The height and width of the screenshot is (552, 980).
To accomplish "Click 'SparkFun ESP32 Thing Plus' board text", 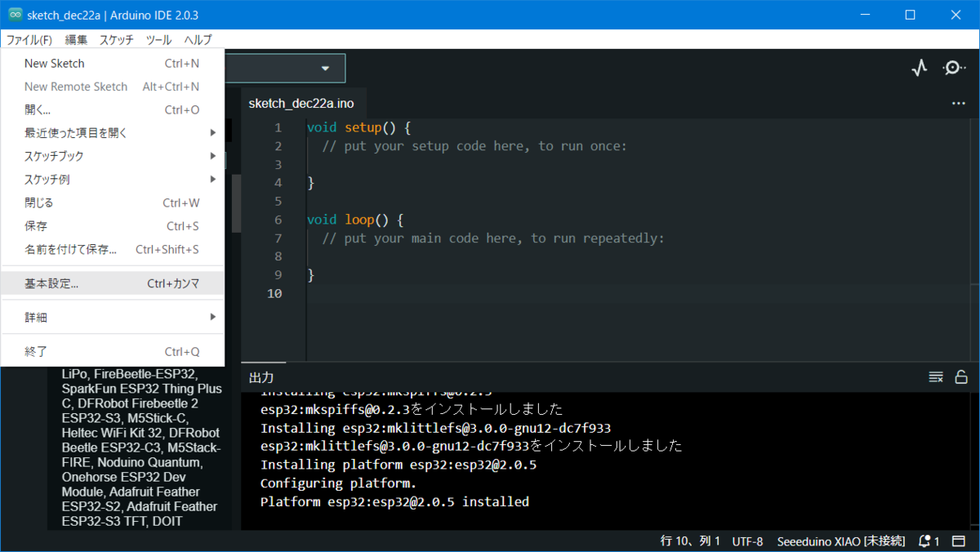I will 141,388.
